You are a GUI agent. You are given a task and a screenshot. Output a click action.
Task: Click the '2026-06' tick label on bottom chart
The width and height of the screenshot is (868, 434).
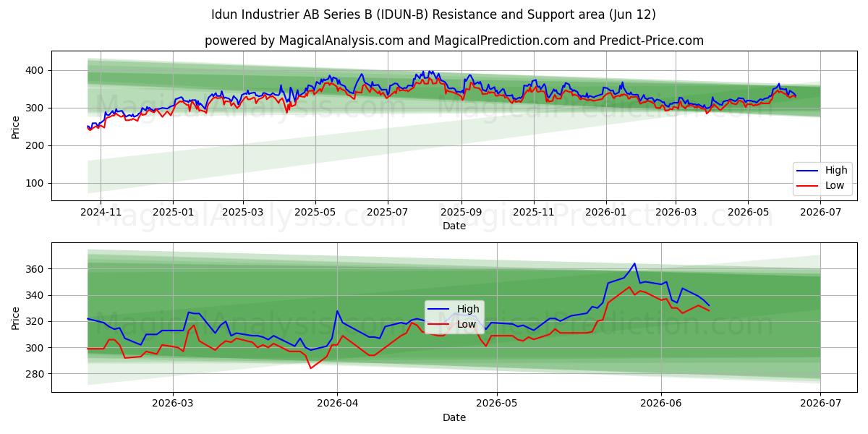(661, 404)
